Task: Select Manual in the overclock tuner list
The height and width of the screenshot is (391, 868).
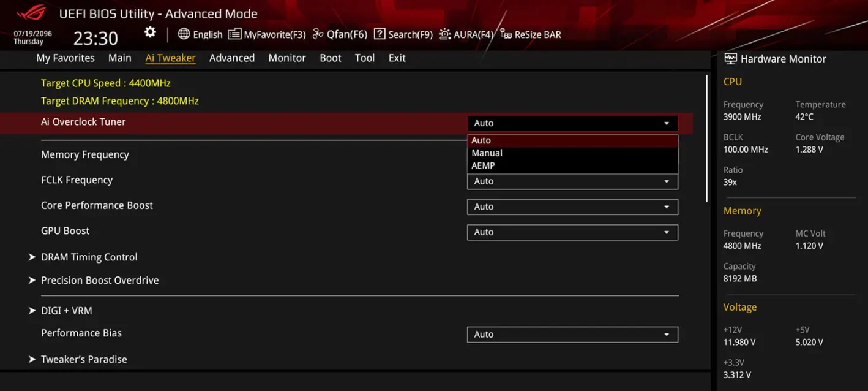Action: pyautogui.click(x=487, y=153)
